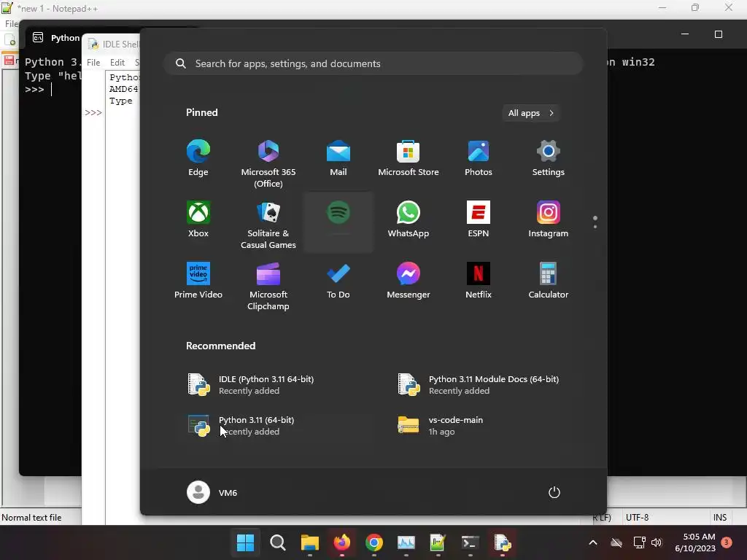Click the Pinned section heading
Image resolution: width=747 pixels, height=560 pixels.
pyautogui.click(x=202, y=112)
